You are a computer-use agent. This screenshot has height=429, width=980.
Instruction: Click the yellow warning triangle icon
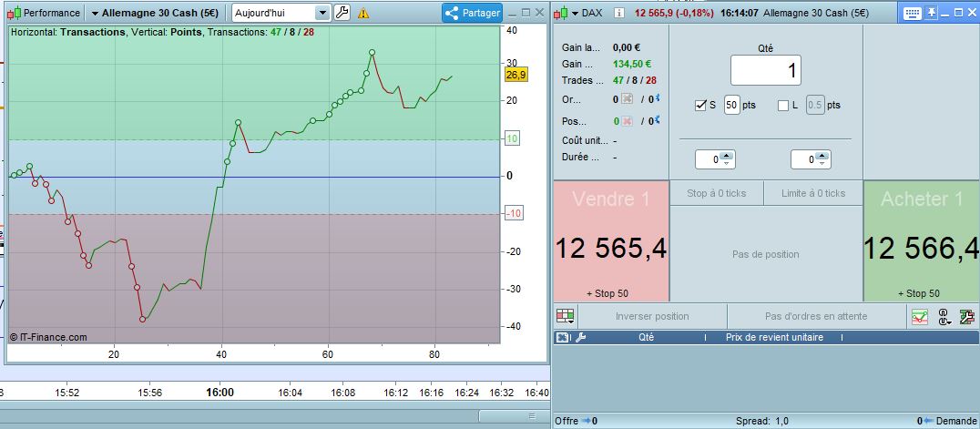(363, 13)
